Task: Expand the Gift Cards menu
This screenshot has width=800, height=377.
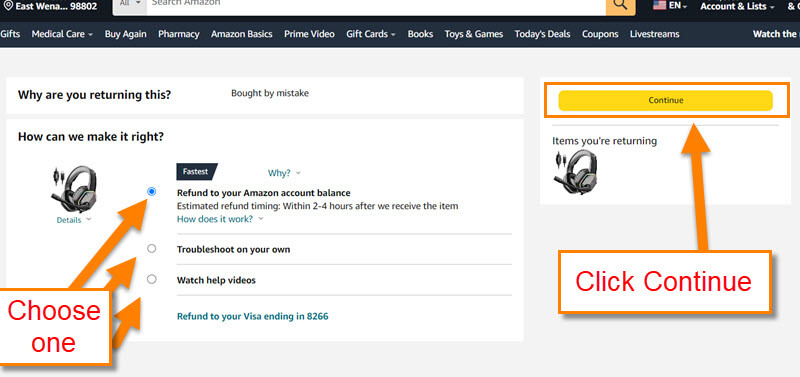Action: pos(371,34)
